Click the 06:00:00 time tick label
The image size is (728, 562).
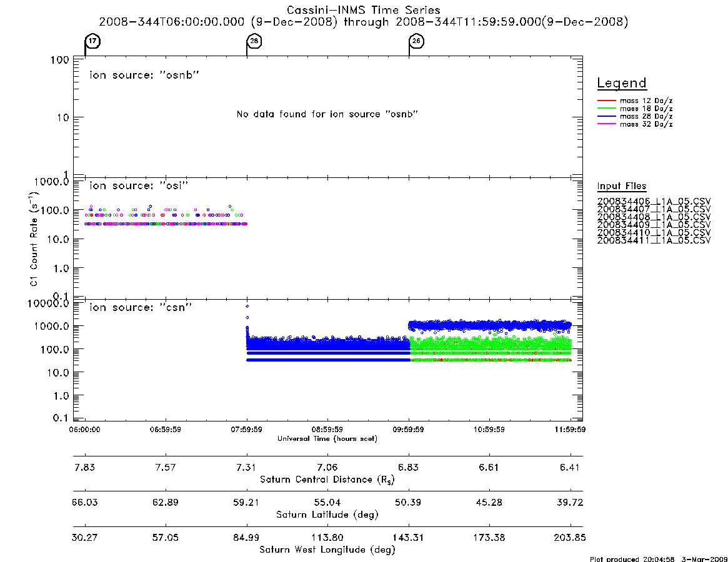(x=84, y=430)
